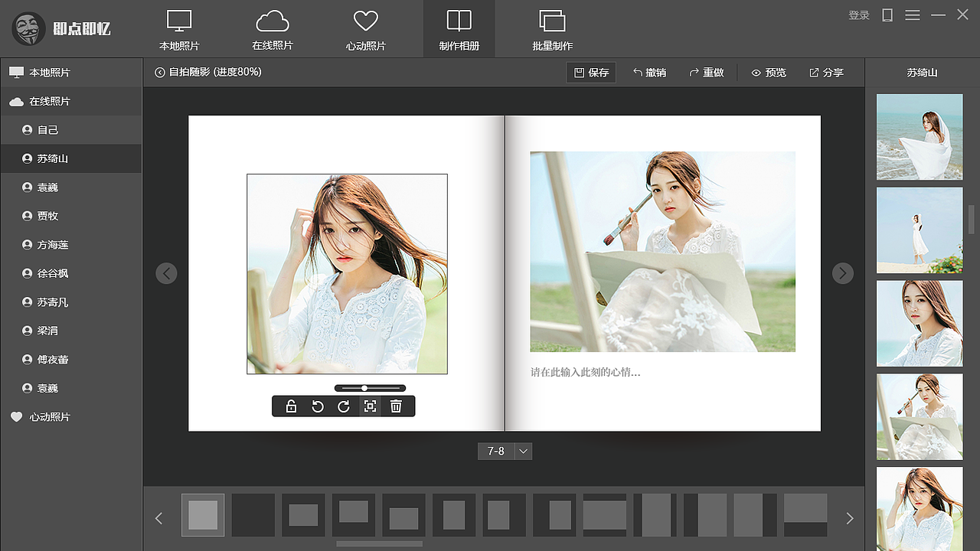
Task: Click the layout strip horizontal scrollbar
Action: click(379, 544)
